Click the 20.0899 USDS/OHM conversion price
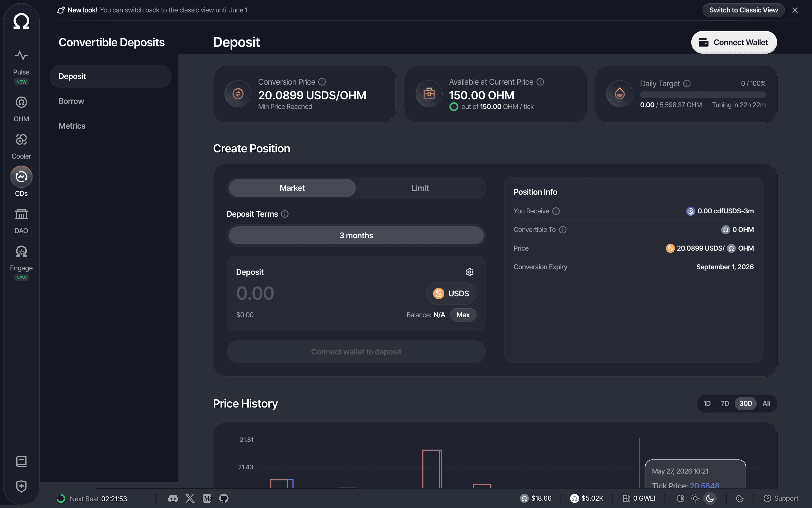812x508 pixels. (x=312, y=95)
